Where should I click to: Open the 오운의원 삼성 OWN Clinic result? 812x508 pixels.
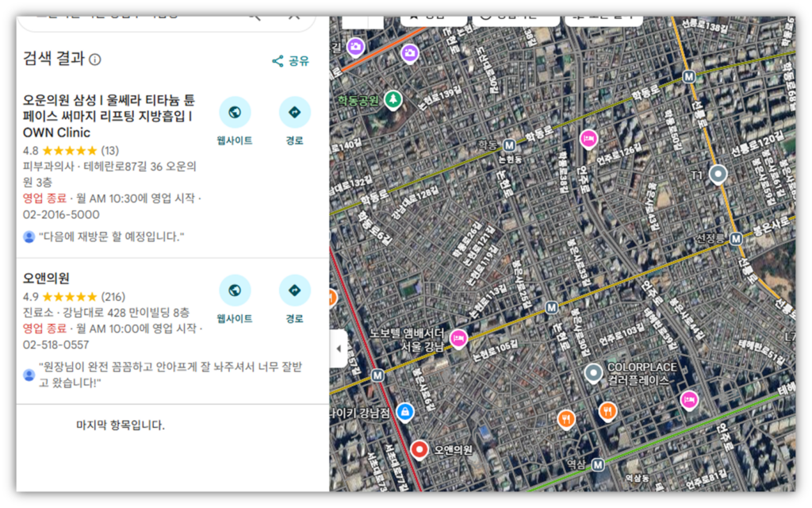109,117
